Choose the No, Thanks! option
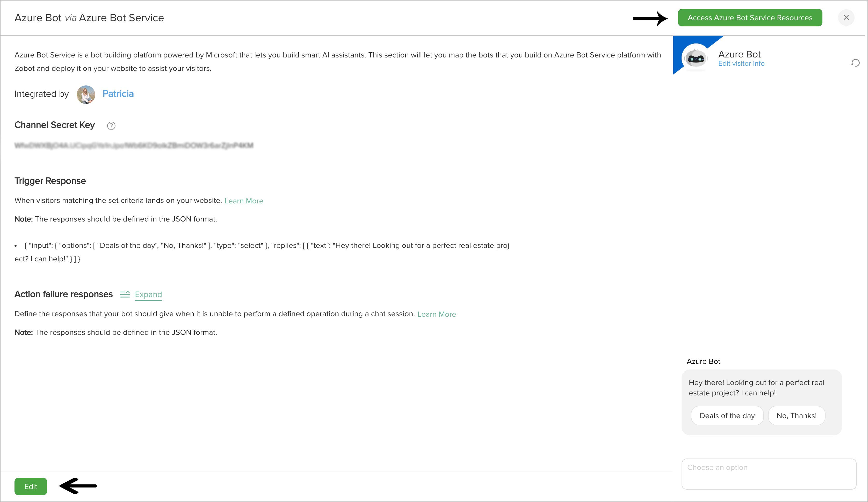 pyautogui.click(x=796, y=416)
